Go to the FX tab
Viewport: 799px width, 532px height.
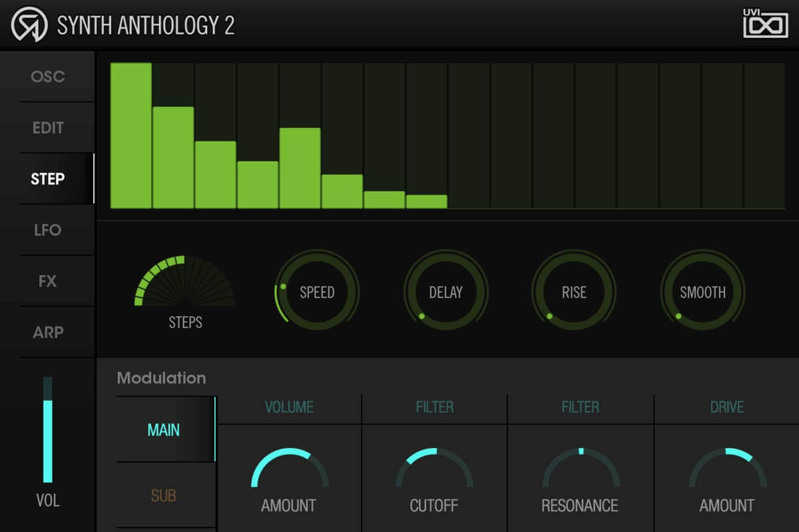coord(48,281)
